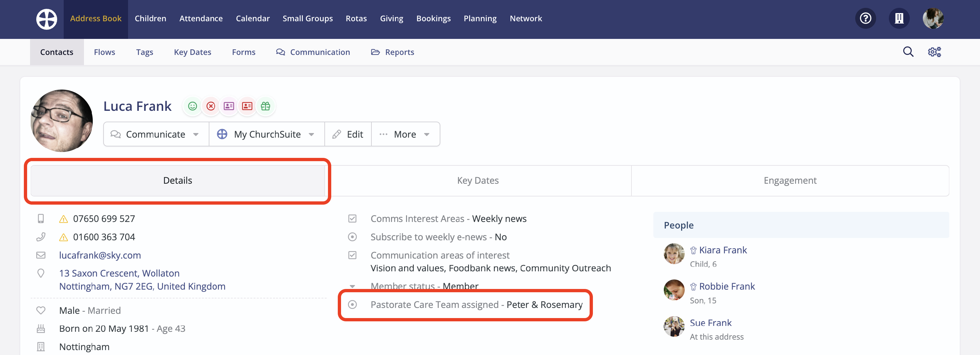This screenshot has height=355, width=980.
Task: Open Reports in the sub navigation
Action: [392, 52]
